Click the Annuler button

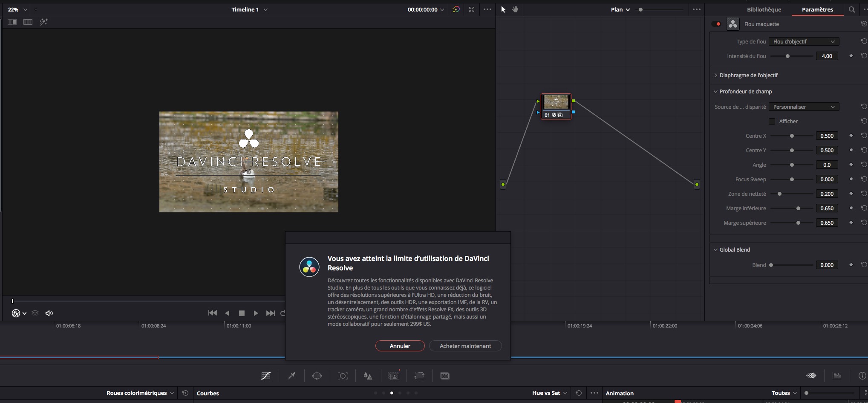click(x=400, y=346)
